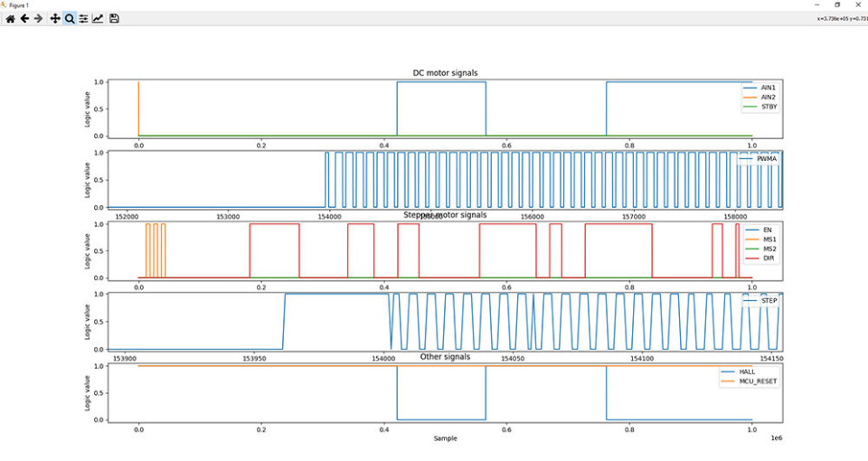Go back to the previous view
The width and height of the screenshot is (868, 461).
click(24, 18)
